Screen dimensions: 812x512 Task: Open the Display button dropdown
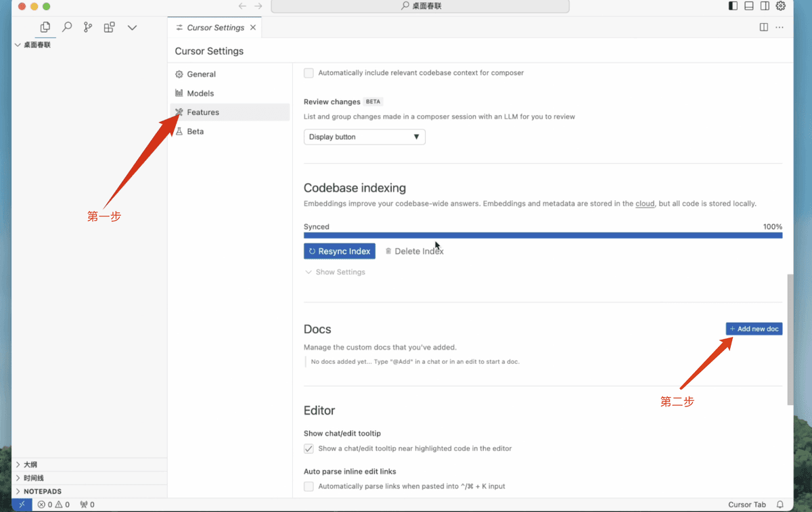tap(364, 137)
